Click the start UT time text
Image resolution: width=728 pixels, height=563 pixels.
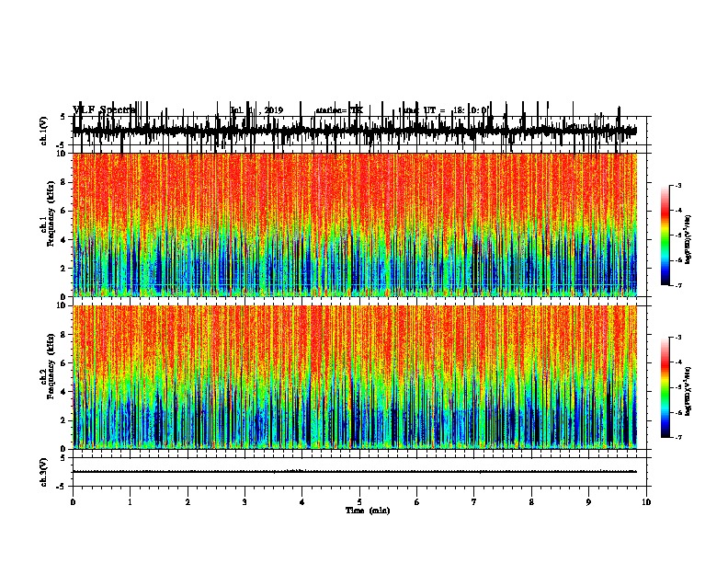pyautogui.click(x=445, y=110)
